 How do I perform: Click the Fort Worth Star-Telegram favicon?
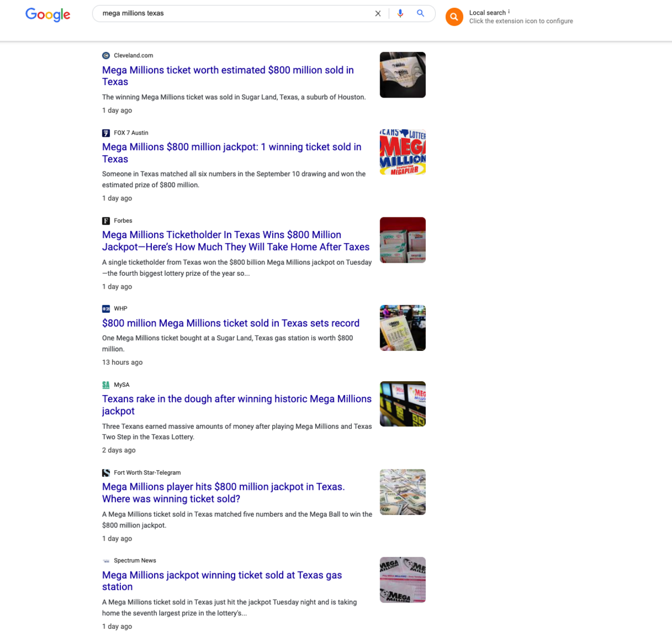tap(106, 473)
